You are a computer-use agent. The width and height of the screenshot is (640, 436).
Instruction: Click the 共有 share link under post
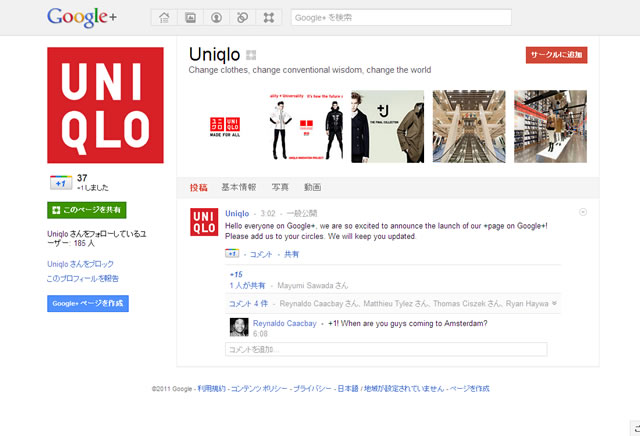coord(291,254)
